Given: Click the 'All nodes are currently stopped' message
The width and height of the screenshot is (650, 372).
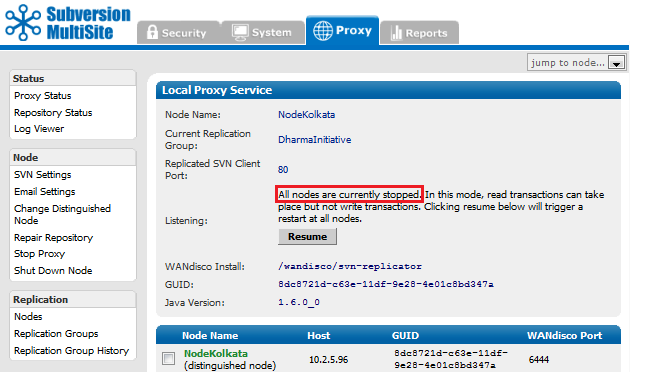Looking at the screenshot, I should pos(349,195).
